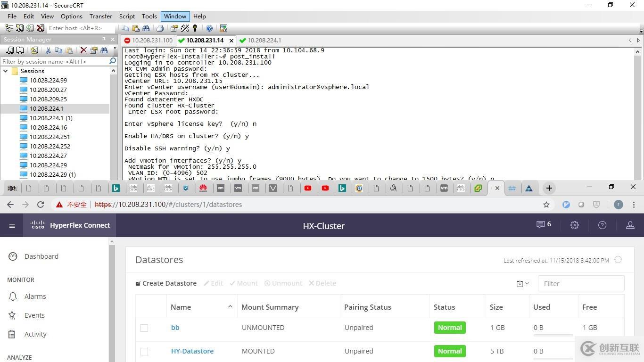Collapse the Sessions folder tree node

5,71
